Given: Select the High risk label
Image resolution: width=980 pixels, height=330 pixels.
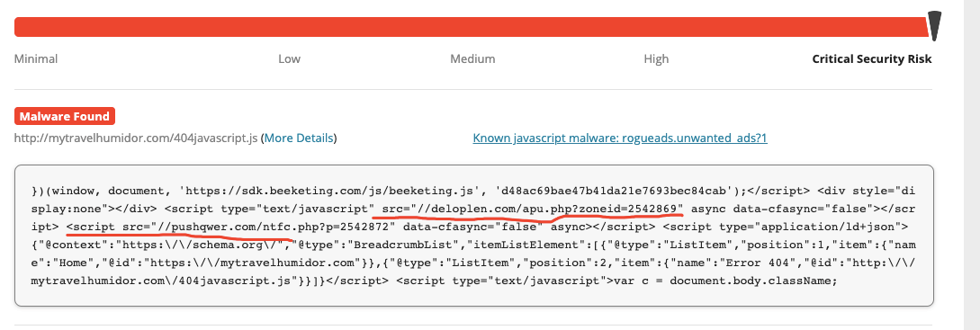Looking at the screenshot, I should [656, 58].
